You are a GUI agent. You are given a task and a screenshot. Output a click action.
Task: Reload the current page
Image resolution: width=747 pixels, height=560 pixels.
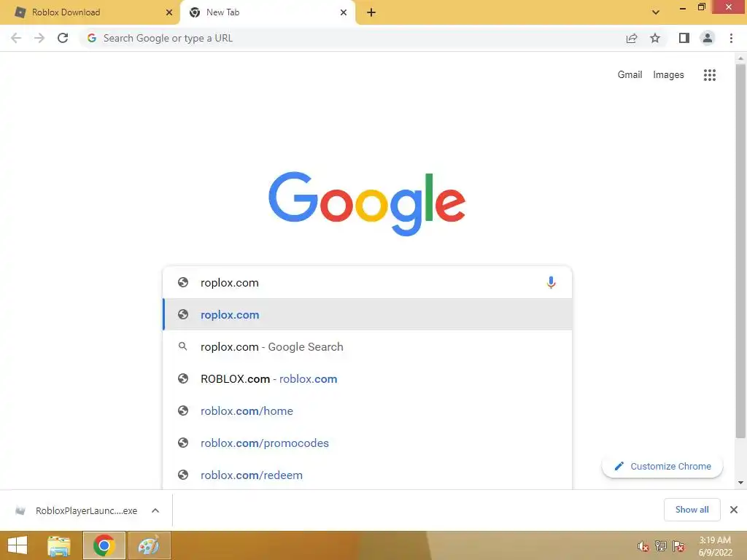[63, 38]
